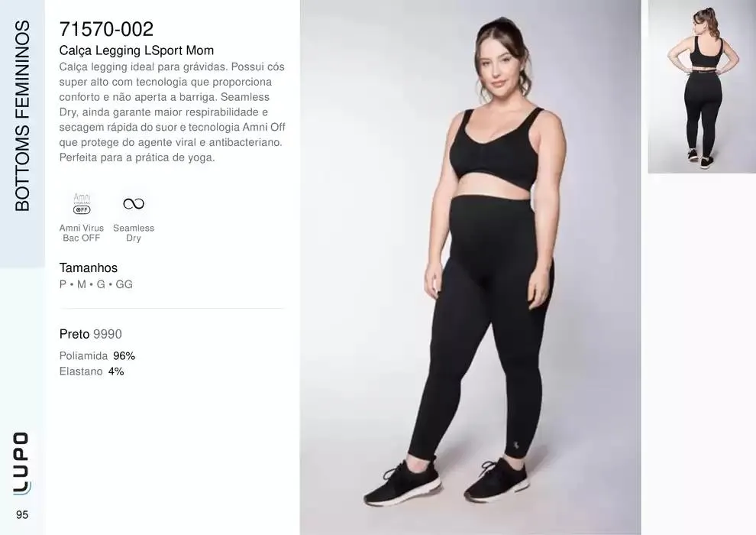Click the Preto 9990 color label
The width and height of the screenshot is (756, 535).
pyautogui.click(x=91, y=334)
